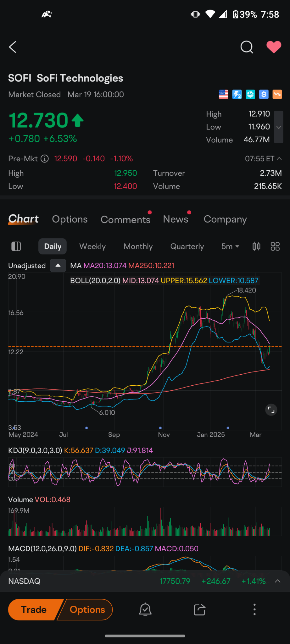Tap the battery 39% status icon
290x644 pixels.
[245, 14]
